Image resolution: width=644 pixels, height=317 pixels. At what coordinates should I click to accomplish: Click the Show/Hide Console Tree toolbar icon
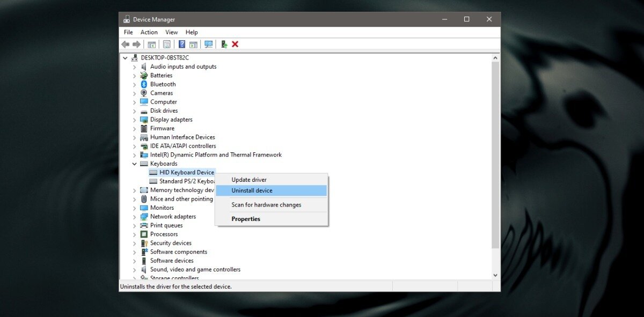[152, 44]
